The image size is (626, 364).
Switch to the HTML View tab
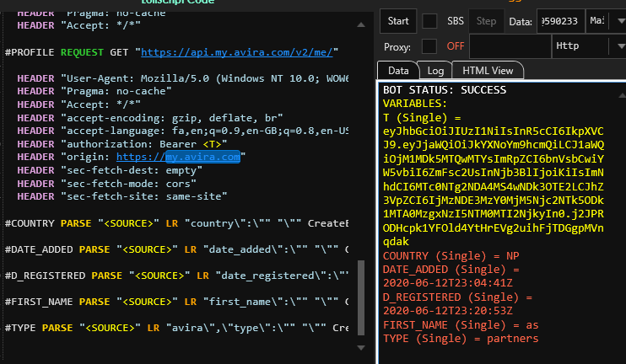pyautogui.click(x=488, y=71)
